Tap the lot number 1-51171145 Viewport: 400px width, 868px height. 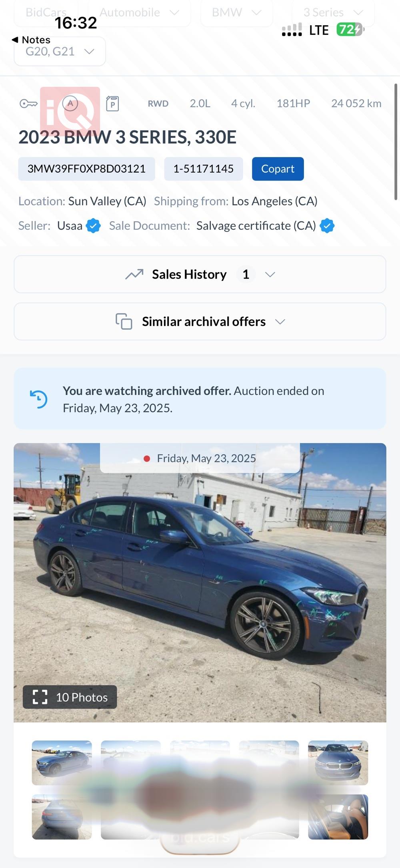tap(203, 169)
